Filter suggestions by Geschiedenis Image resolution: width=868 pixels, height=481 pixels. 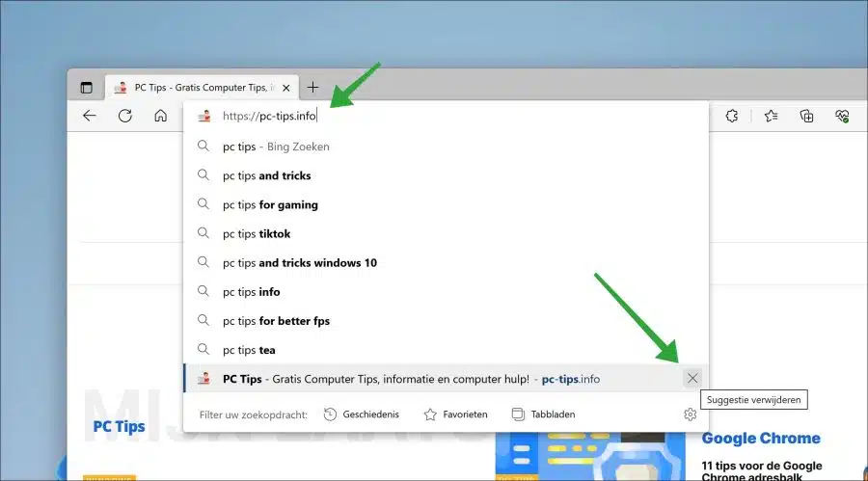pyautogui.click(x=362, y=414)
